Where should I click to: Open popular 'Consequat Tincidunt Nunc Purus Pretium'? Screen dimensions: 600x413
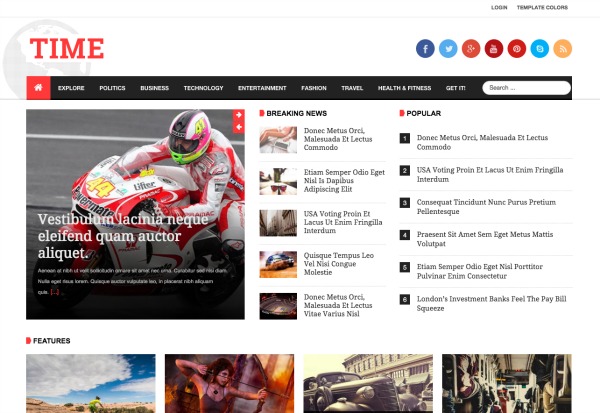(486, 207)
